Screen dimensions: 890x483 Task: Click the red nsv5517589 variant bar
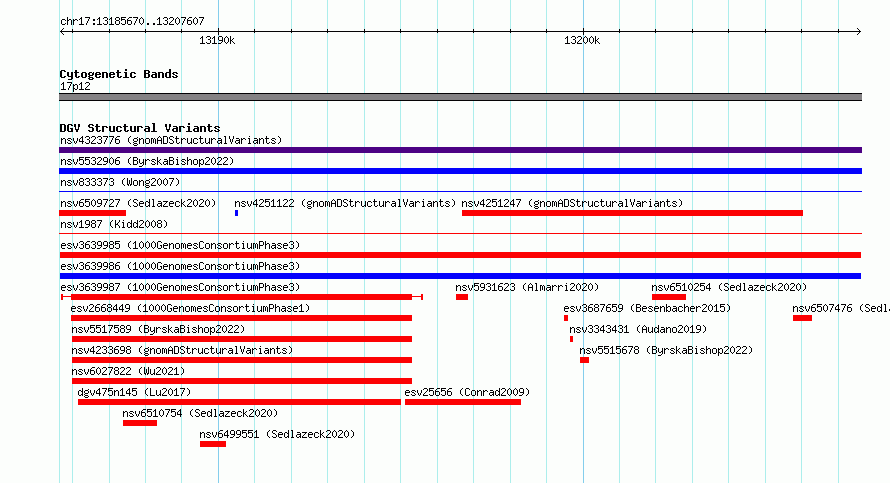click(242, 339)
